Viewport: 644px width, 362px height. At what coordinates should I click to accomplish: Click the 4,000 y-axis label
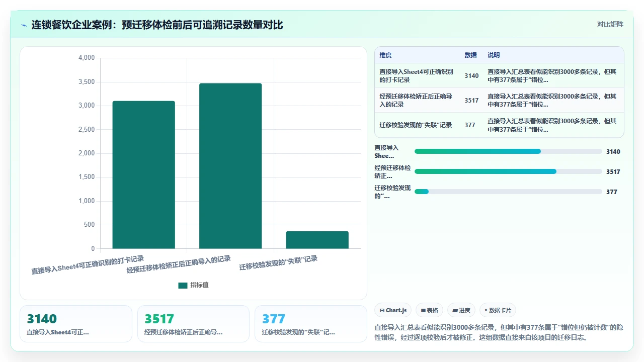[x=87, y=58]
